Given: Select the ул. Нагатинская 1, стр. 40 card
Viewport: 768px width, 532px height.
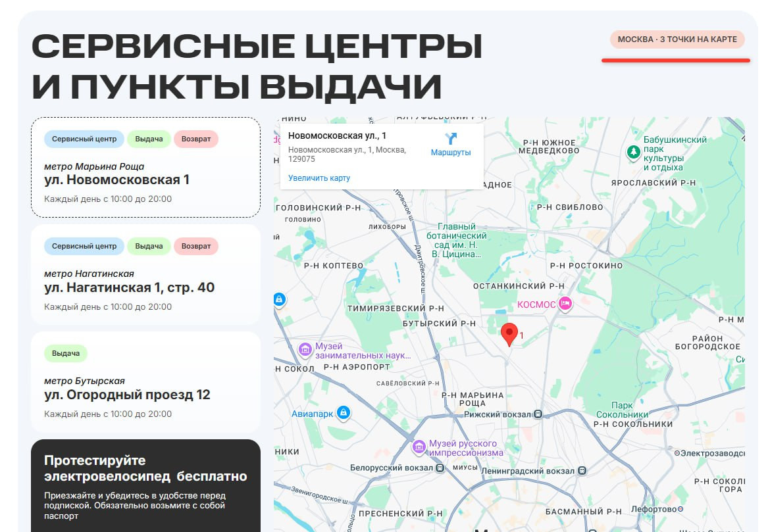Looking at the screenshot, I should [x=145, y=275].
